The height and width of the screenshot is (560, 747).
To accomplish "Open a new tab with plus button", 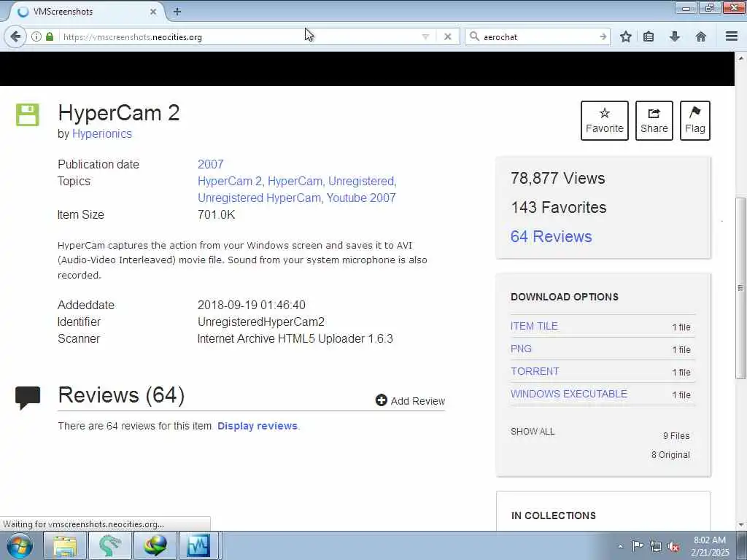I will click(x=177, y=12).
